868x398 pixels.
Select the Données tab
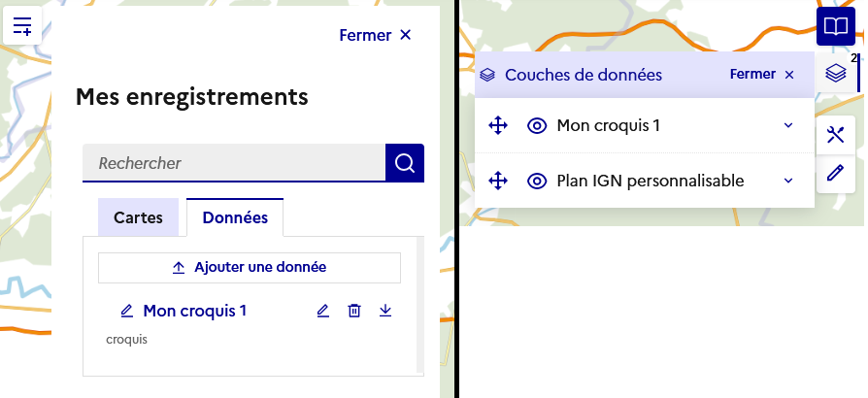pos(235,218)
